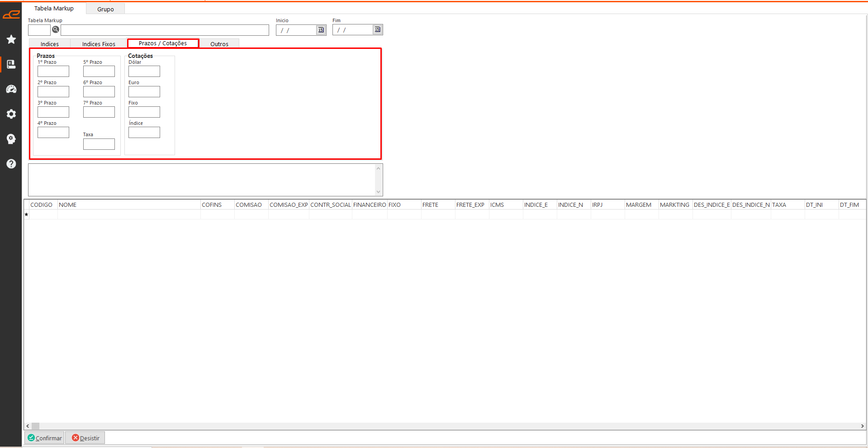Open the Outros tab
This screenshot has height=448, width=868.
tap(219, 44)
